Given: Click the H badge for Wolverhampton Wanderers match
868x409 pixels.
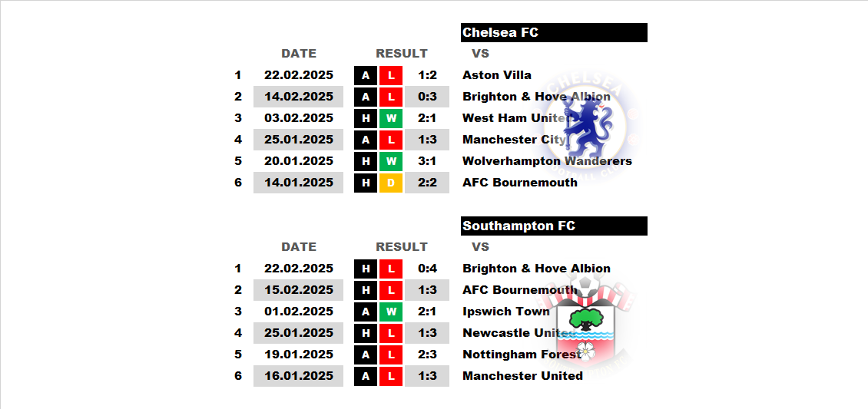Looking at the screenshot, I should pyautogui.click(x=366, y=161).
